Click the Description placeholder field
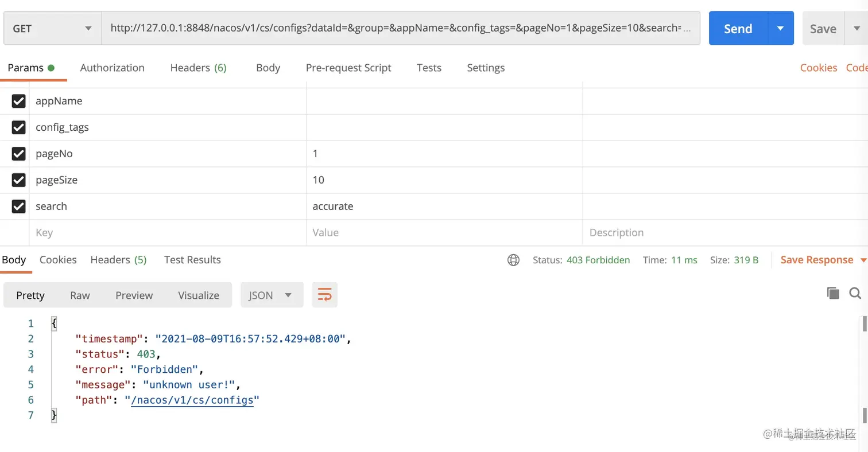 (x=725, y=233)
